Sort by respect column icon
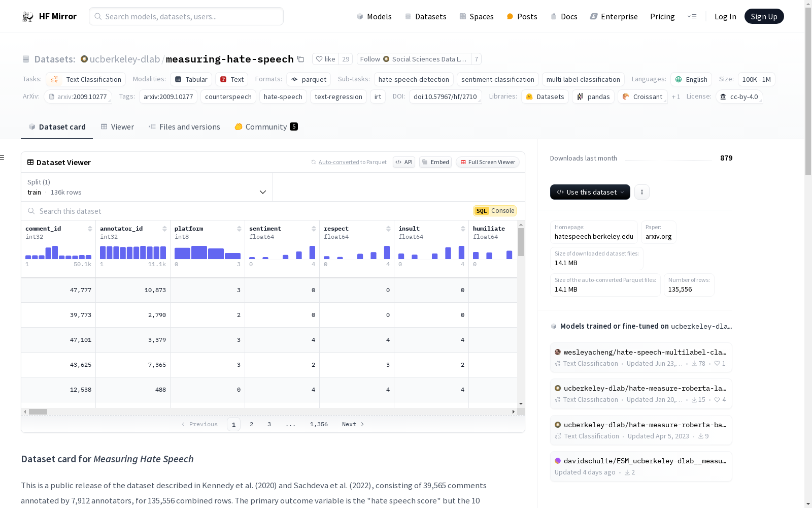 (388, 229)
